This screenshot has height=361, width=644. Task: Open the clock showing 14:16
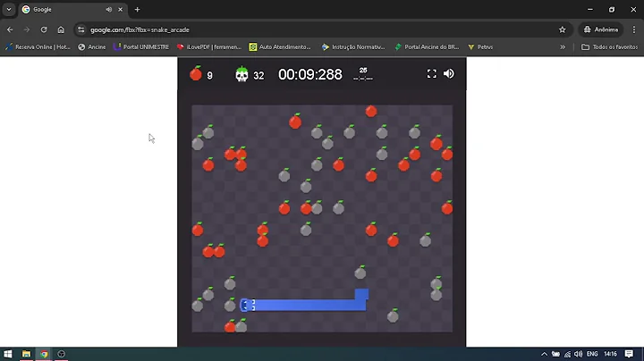coord(610,354)
